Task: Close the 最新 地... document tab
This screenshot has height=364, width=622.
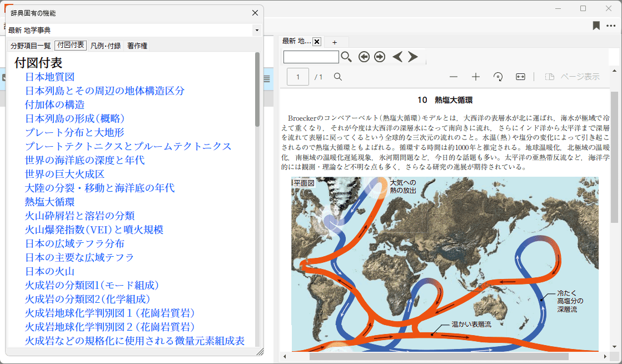Action: tap(317, 42)
